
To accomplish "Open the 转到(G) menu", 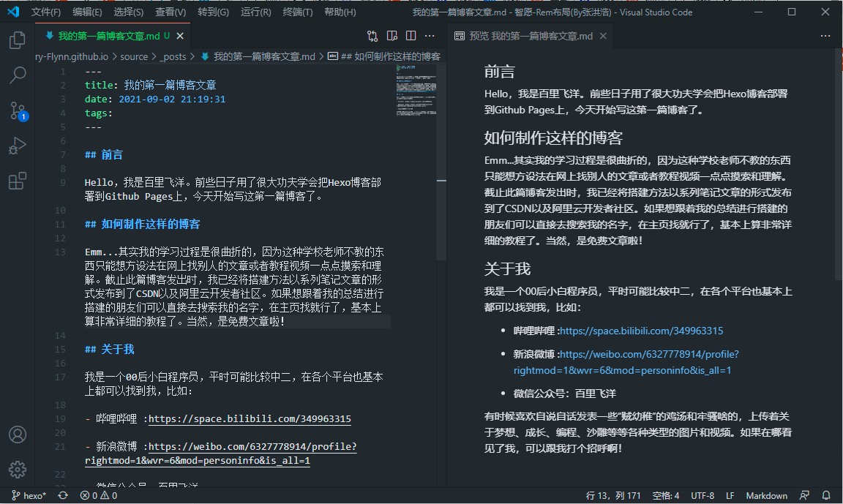I will (213, 12).
